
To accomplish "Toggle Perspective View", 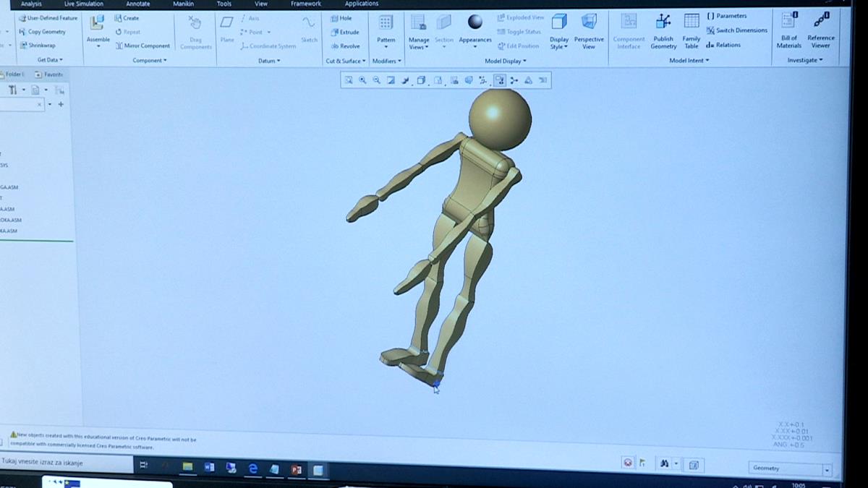I will [589, 25].
